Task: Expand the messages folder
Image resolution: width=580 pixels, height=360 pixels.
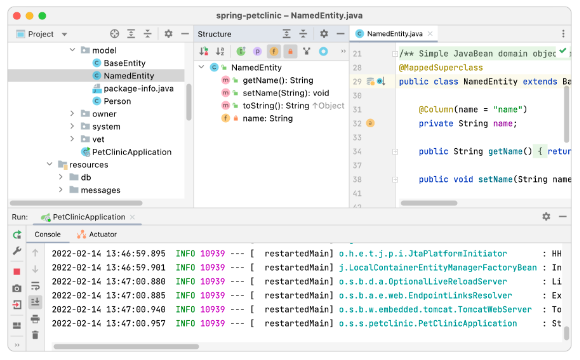Action: click(61, 190)
